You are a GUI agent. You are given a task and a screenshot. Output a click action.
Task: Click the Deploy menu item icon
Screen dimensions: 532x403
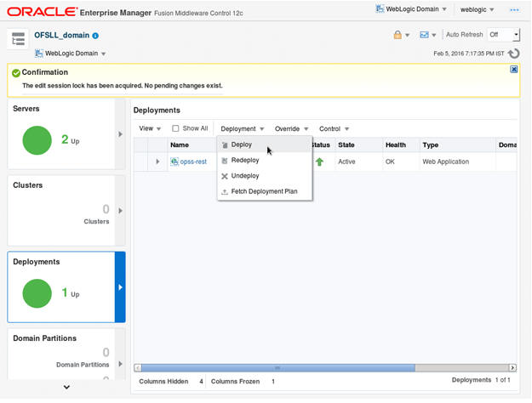click(225, 145)
